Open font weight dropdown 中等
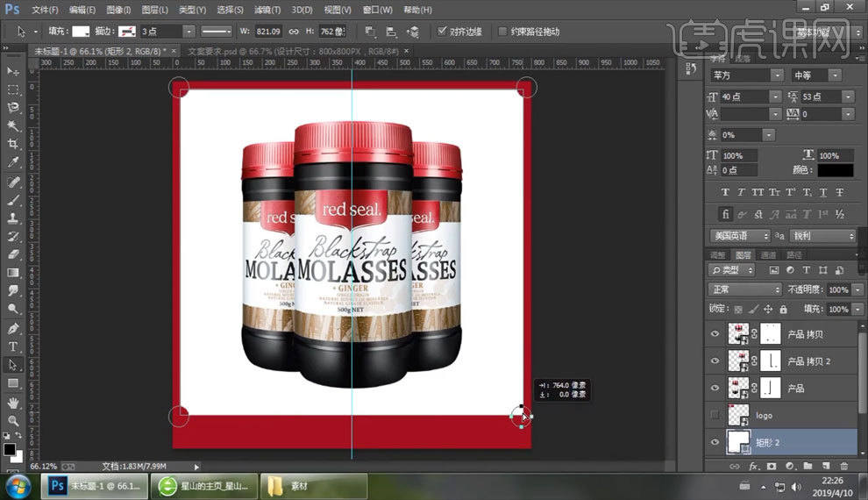868x500 pixels. point(836,75)
